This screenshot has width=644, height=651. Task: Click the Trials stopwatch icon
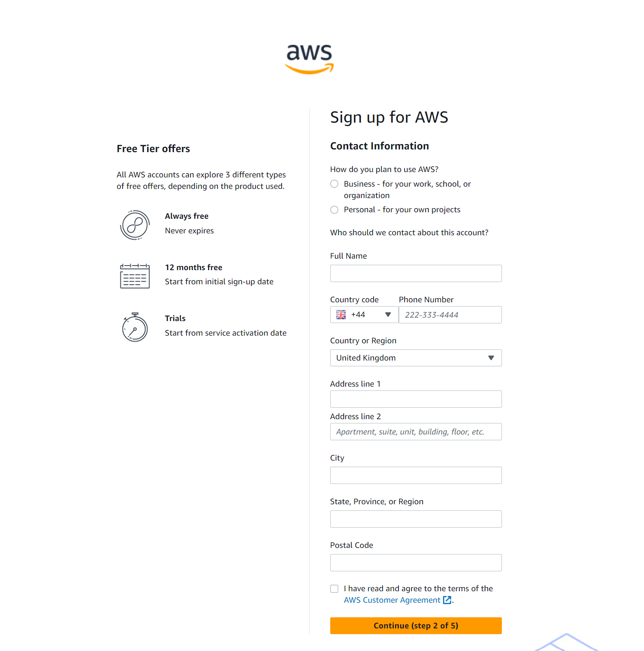(x=135, y=327)
